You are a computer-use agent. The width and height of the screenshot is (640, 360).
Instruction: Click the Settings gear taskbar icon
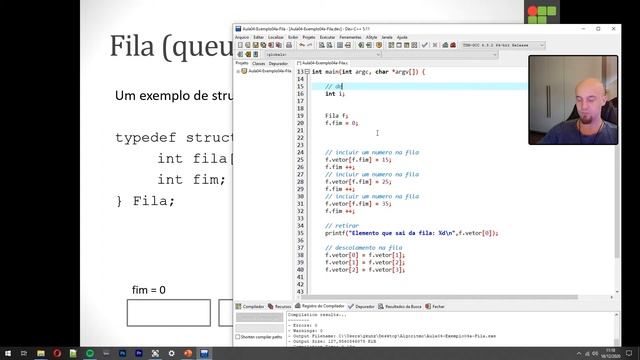(x=171, y=353)
